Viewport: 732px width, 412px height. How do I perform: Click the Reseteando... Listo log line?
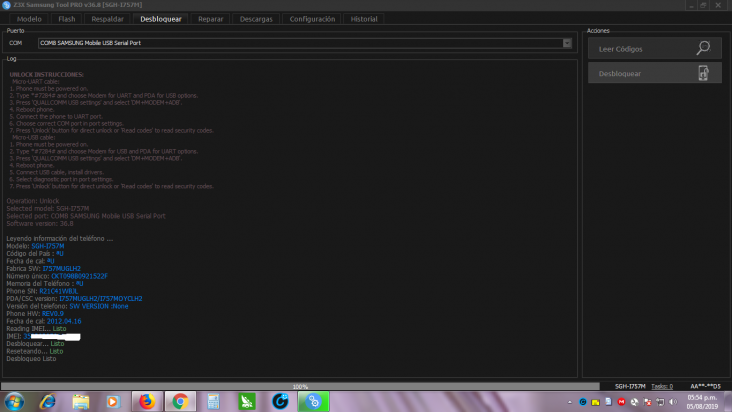click(35, 351)
